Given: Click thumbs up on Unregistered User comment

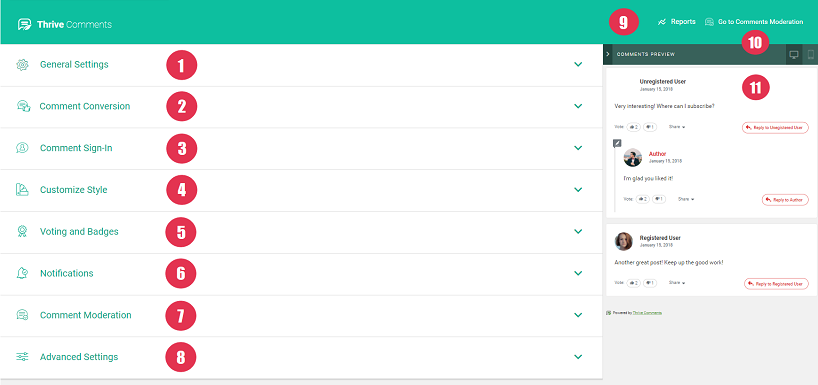Looking at the screenshot, I should [633, 127].
